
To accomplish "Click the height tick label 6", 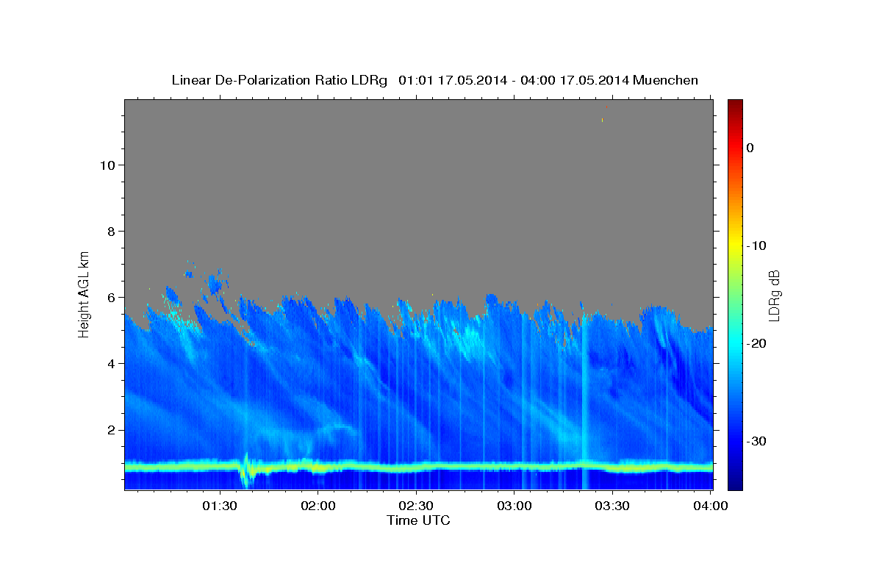I will 110,297.
